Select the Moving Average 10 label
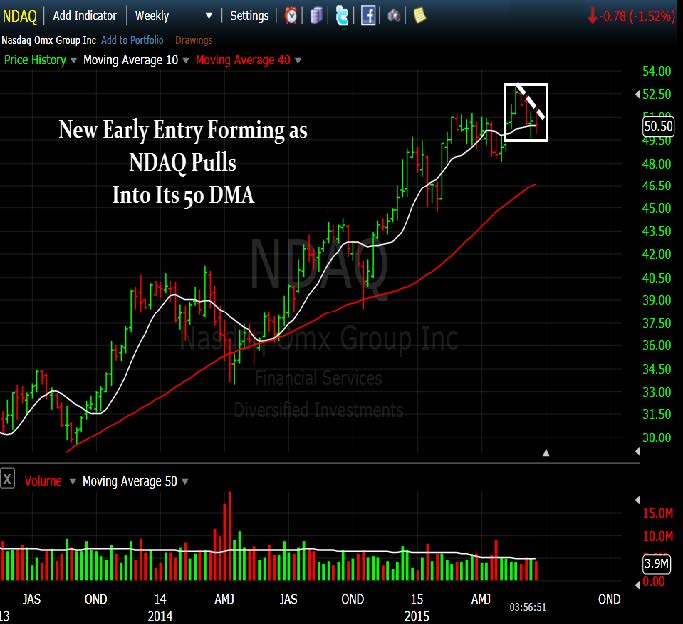The width and height of the screenshot is (683, 624). point(131,60)
